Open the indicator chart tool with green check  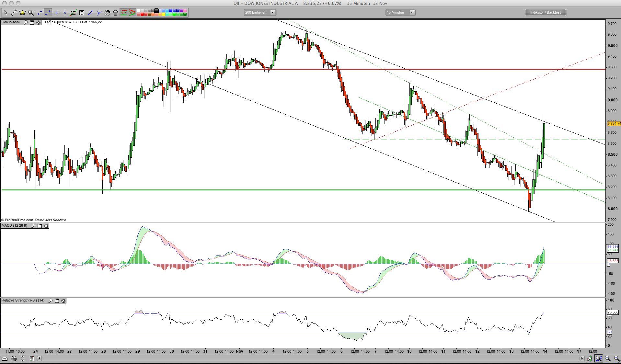pos(73,13)
